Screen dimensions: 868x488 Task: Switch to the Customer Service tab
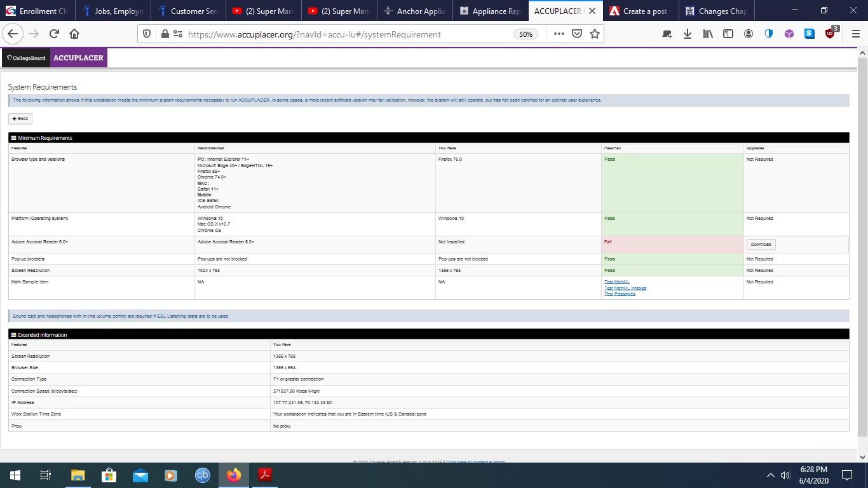click(x=189, y=11)
